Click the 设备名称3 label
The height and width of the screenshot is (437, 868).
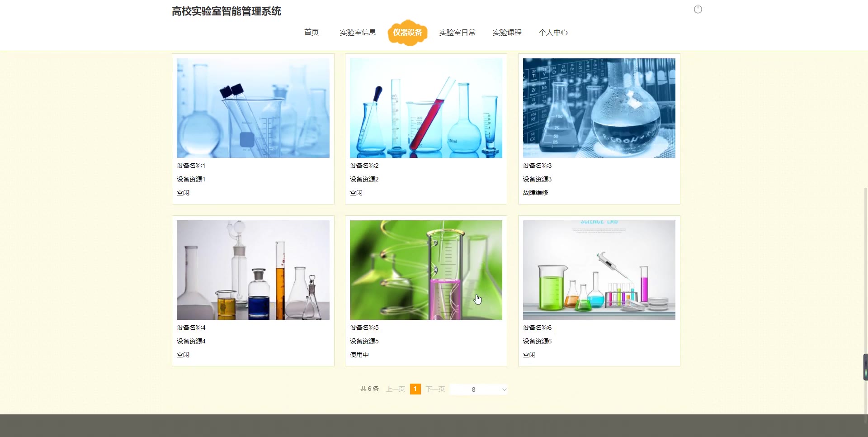click(x=538, y=166)
